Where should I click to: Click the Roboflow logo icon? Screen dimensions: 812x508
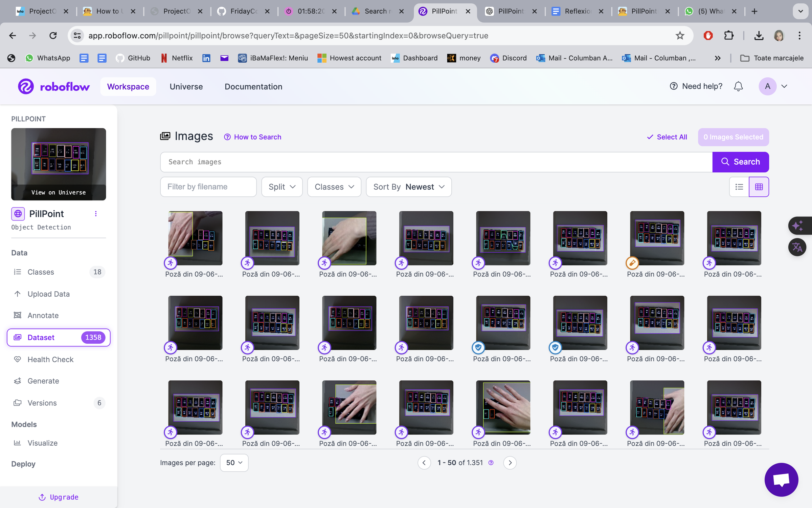point(26,87)
